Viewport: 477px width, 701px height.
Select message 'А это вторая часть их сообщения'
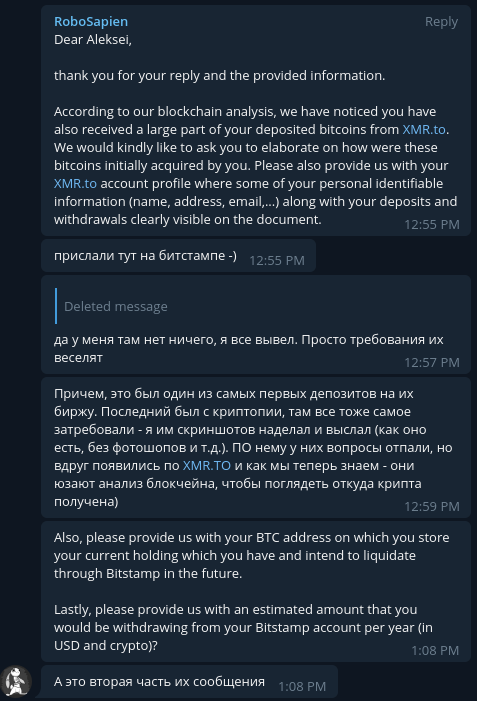(x=189, y=681)
